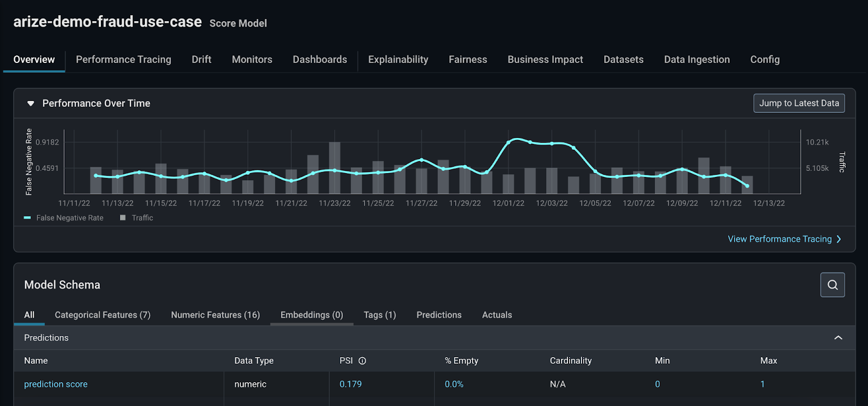Open the Model Schema search icon
This screenshot has height=406, width=868.
coord(832,285)
